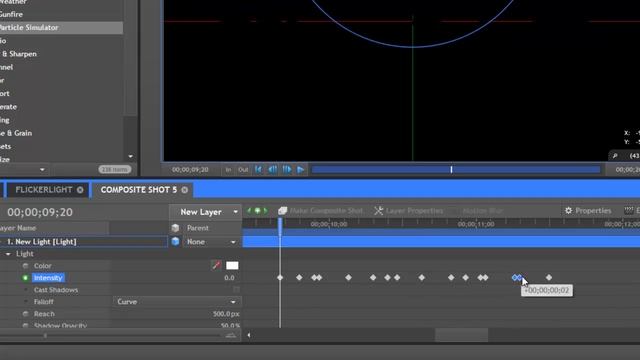Viewport: 640px width, 360px height.
Task: Open the Falloff Curve dropdown
Action: pos(177,302)
